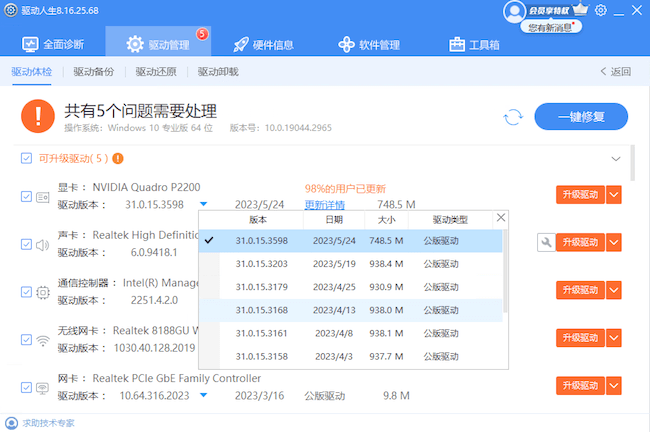This screenshot has width=650, height=432.
Task: Click 会员享特权 membership label
Action: 549,11
